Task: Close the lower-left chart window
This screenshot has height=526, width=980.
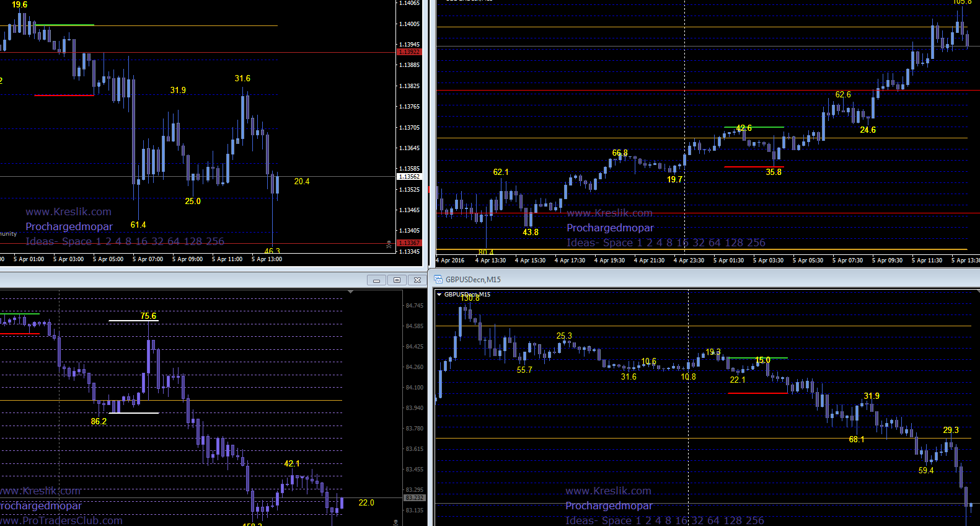Action: coord(418,280)
